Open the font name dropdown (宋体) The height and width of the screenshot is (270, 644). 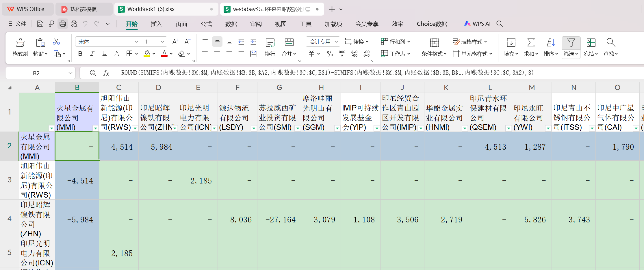[136, 42]
